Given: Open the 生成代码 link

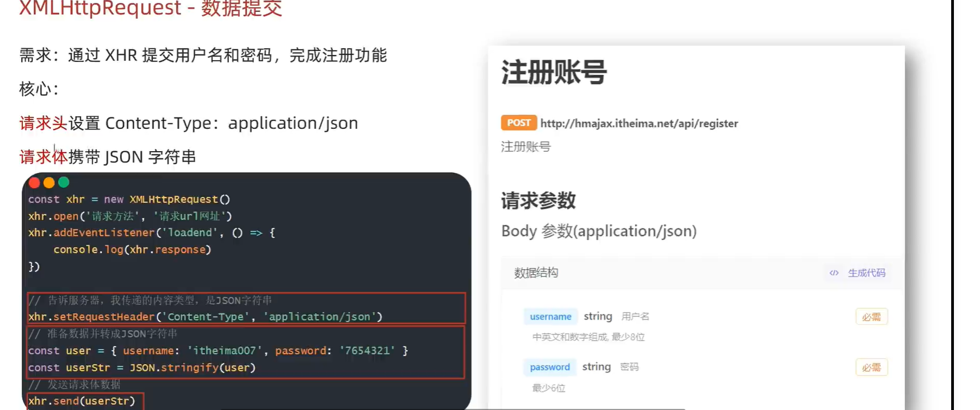Looking at the screenshot, I should [866, 273].
